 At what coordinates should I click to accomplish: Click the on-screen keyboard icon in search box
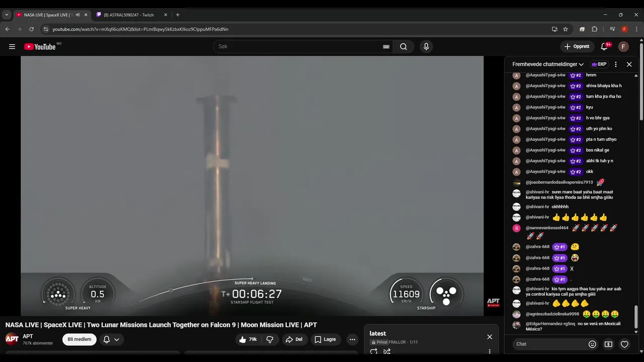tap(386, 47)
